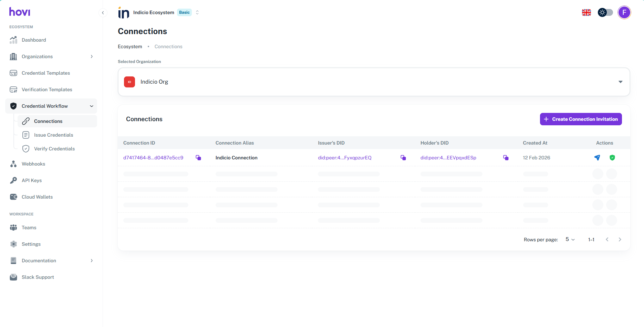This screenshot has height=327, width=644.
Task: Click the green shield verify icon
Action: 612,158
